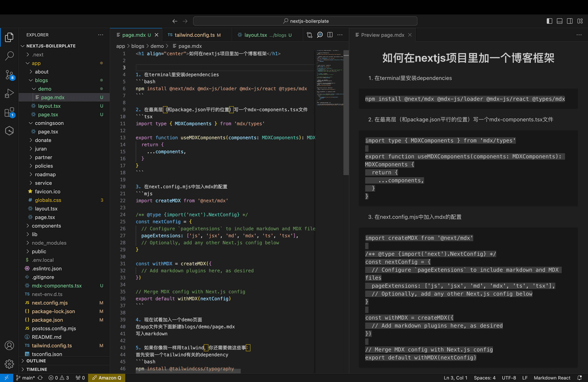Collapse the NEXTJS-BOILERPLATE root folder
Screen dimensions: 588x382
tap(64, 46)
